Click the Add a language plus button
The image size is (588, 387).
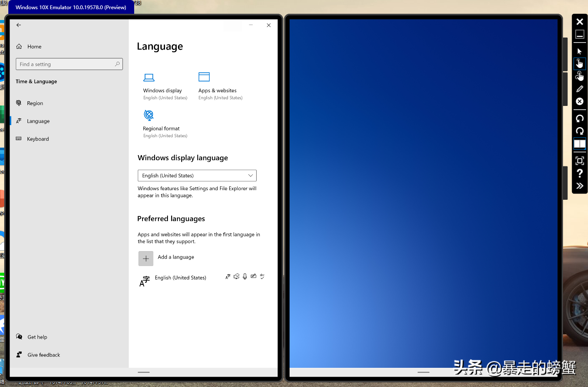point(146,259)
